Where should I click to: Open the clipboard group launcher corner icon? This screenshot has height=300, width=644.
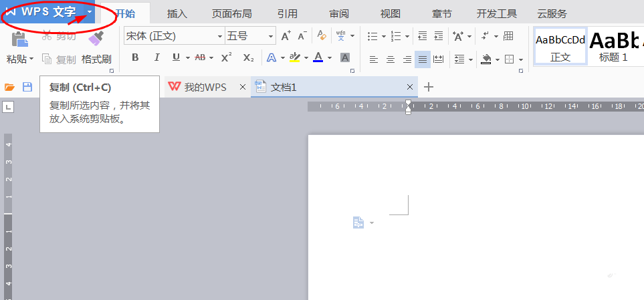click(x=111, y=71)
